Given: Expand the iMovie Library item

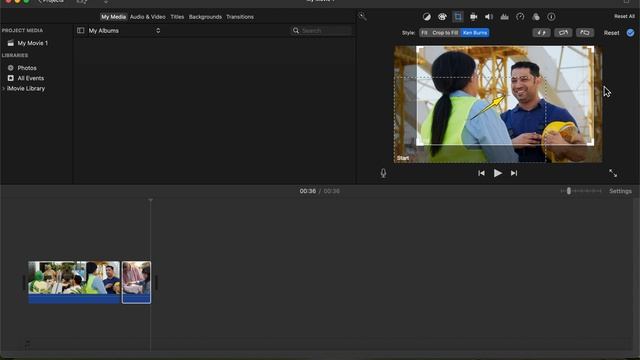Looking at the screenshot, I should 4,89.
